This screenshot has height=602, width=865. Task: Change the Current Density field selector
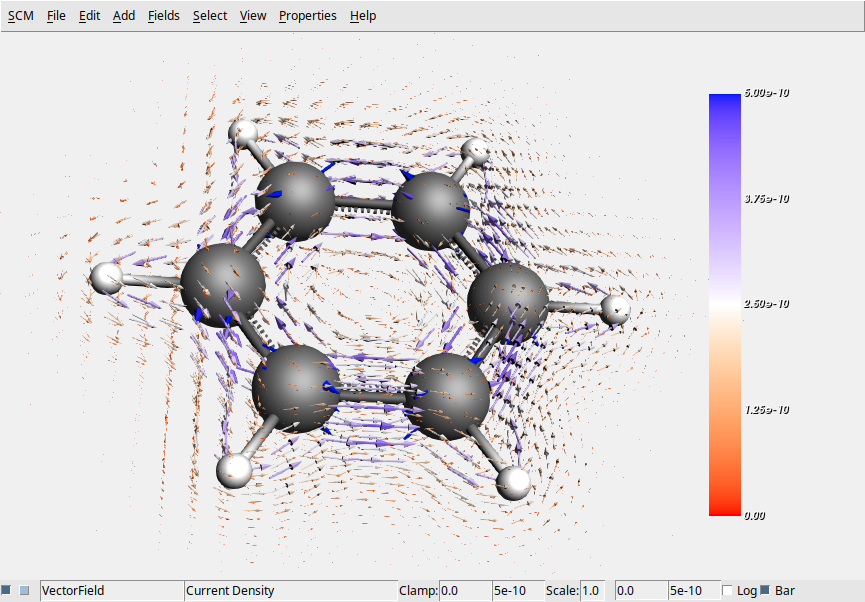coord(290,590)
